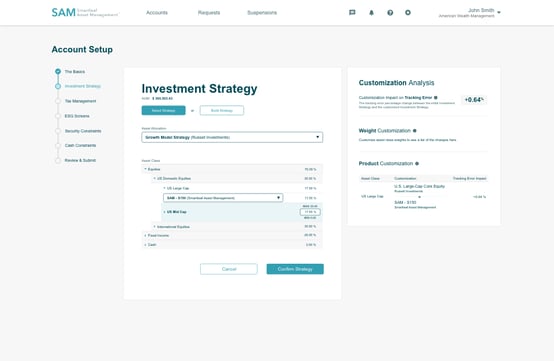
Task: Open the Growth Model Strategy dropdown
Action: coord(232,137)
